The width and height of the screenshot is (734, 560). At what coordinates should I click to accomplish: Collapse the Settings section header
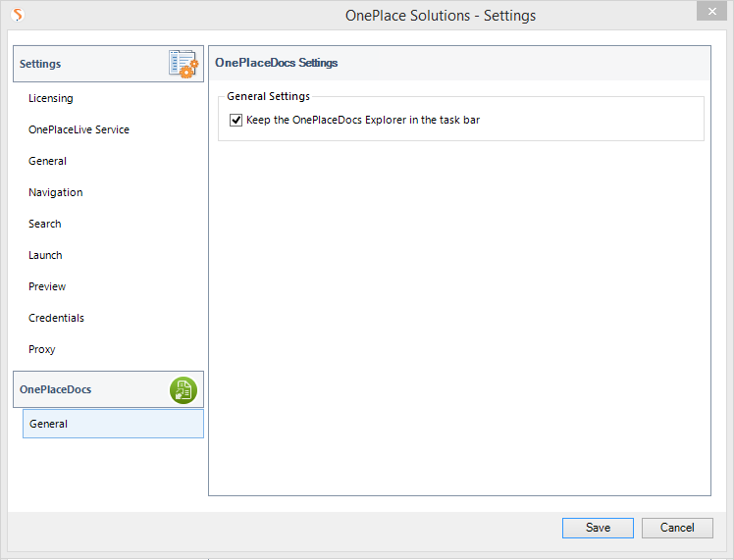coord(108,64)
